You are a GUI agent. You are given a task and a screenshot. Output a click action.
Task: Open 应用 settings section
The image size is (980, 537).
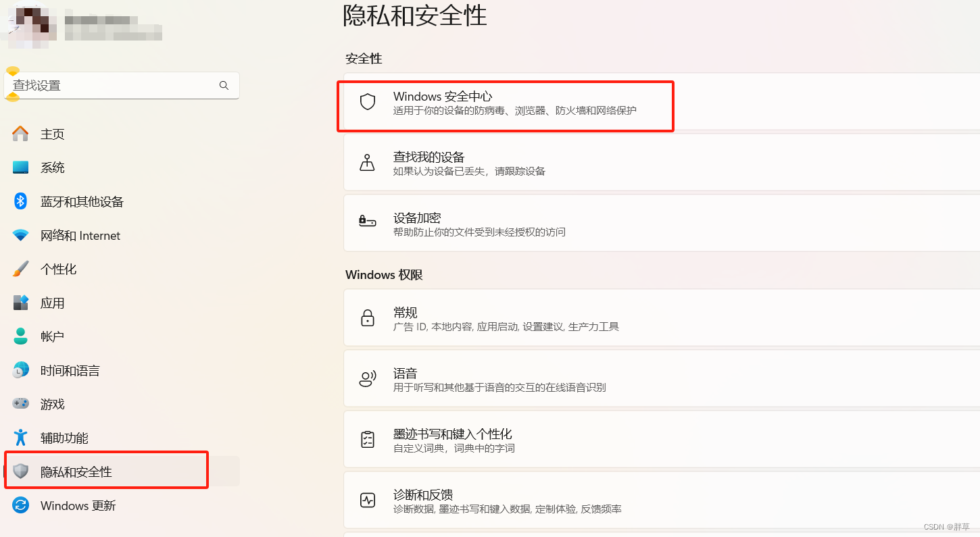122,303
